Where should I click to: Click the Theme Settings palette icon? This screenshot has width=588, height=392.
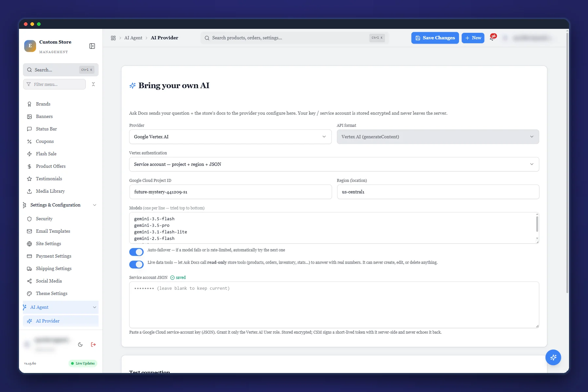[29, 294]
